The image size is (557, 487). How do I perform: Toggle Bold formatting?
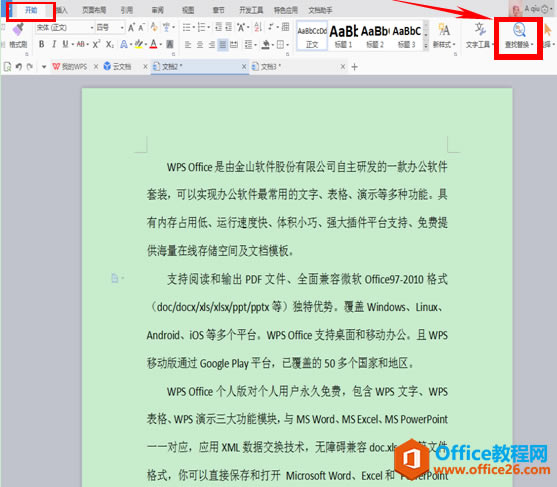42,44
